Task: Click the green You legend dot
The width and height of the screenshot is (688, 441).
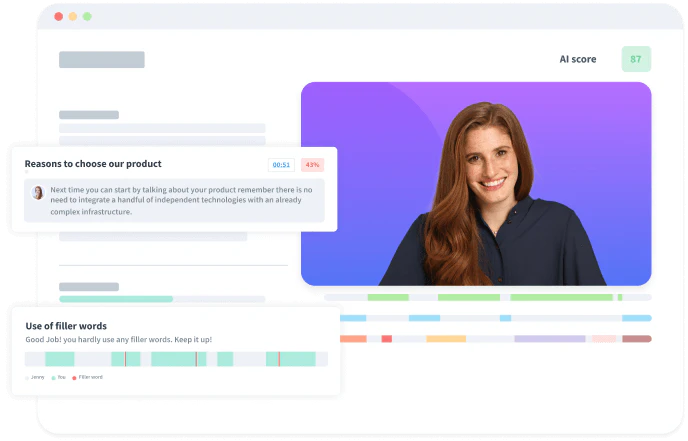Action: pyautogui.click(x=54, y=377)
